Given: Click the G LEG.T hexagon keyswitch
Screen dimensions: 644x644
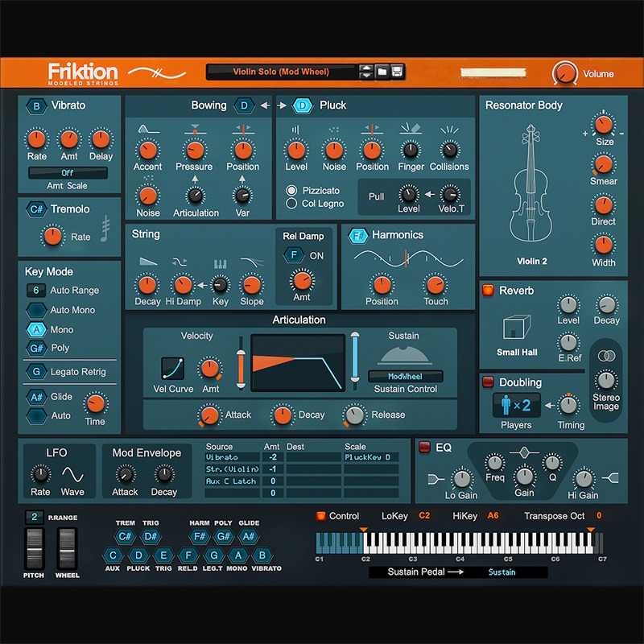Looking at the screenshot, I should coord(213,555).
